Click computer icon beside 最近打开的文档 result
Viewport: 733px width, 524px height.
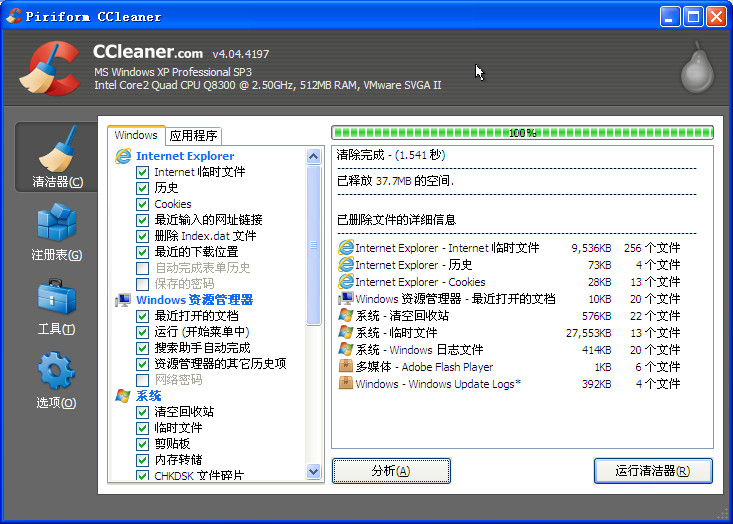pos(346,299)
